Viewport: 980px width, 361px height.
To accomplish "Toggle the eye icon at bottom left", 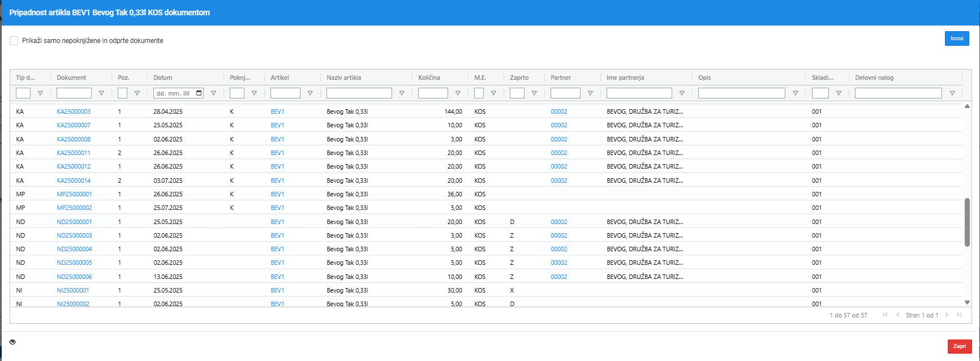I will click(12, 342).
